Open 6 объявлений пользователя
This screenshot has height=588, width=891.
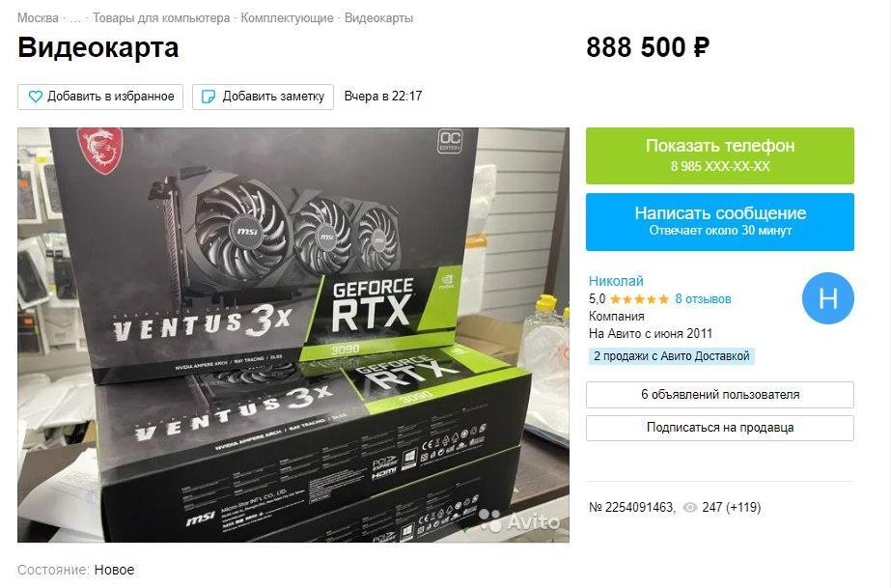pos(720,394)
